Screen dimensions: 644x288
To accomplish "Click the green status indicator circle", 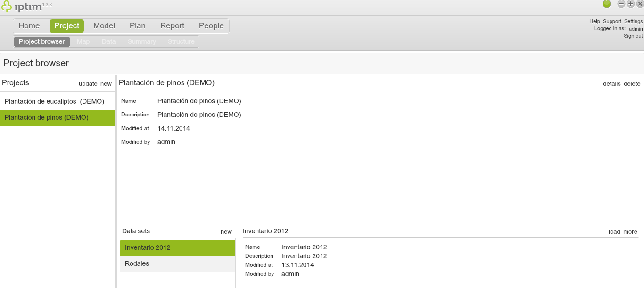I will (607, 4).
